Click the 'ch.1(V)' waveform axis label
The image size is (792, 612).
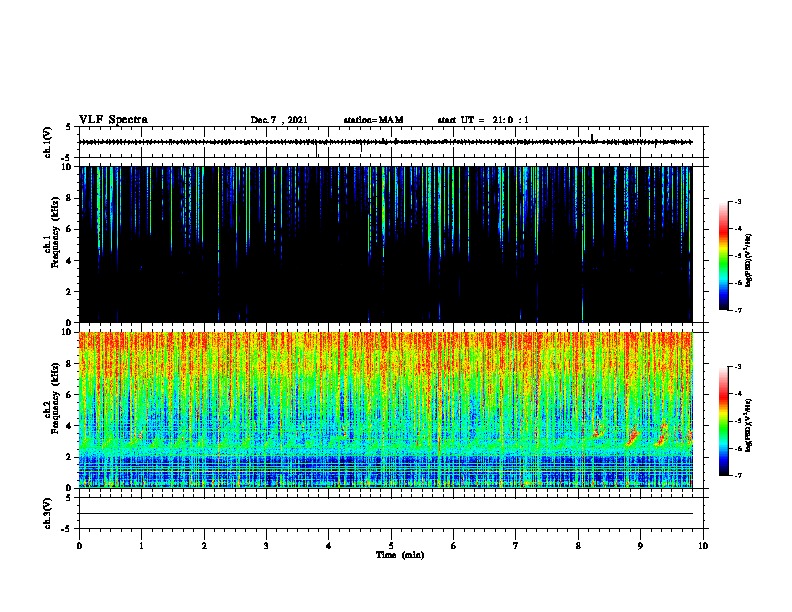click(47, 142)
